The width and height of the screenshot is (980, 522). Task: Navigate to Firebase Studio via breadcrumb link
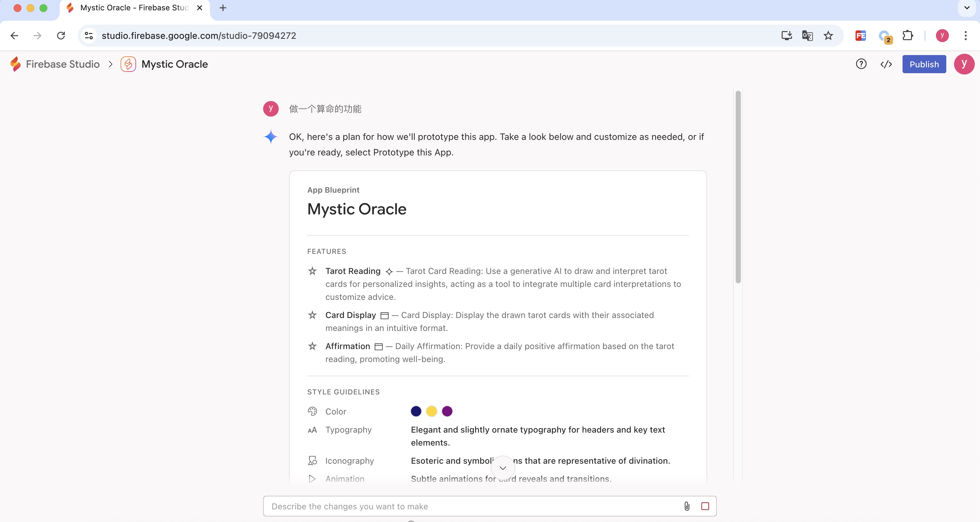(62, 64)
